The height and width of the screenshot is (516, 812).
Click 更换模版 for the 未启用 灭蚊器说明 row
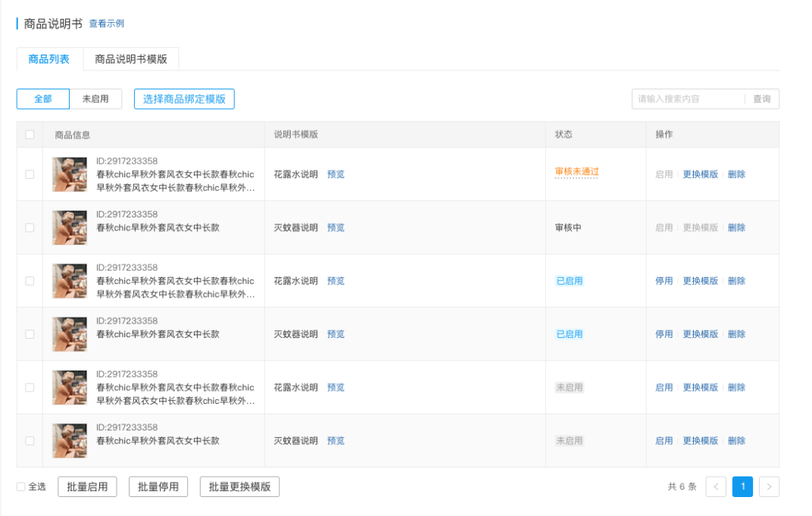coord(700,442)
